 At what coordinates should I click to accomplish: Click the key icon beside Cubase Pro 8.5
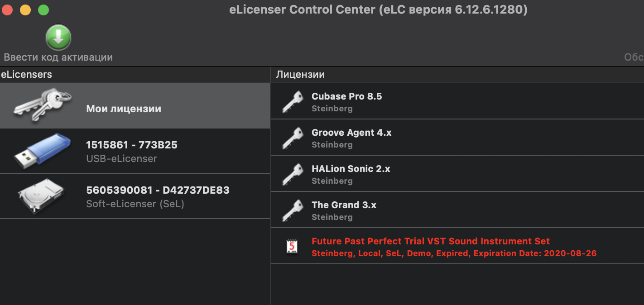(x=292, y=101)
